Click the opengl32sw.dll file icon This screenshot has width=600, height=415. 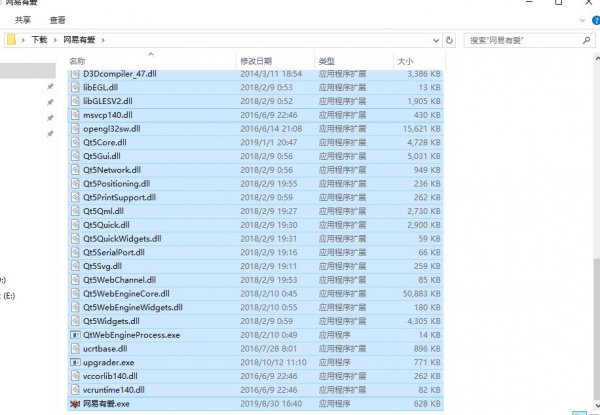(x=75, y=129)
